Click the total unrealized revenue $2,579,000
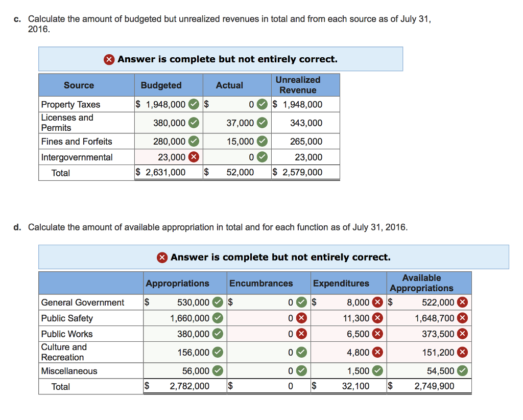 (x=298, y=172)
